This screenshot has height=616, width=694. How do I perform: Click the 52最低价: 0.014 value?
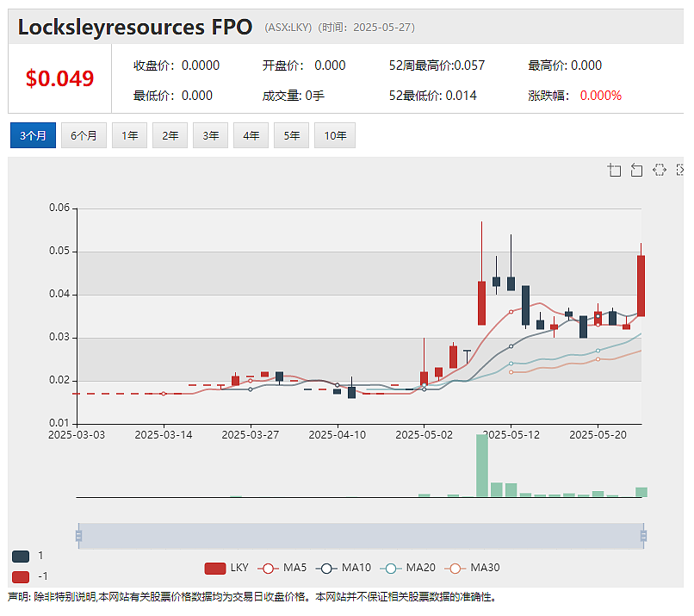[x=433, y=96]
